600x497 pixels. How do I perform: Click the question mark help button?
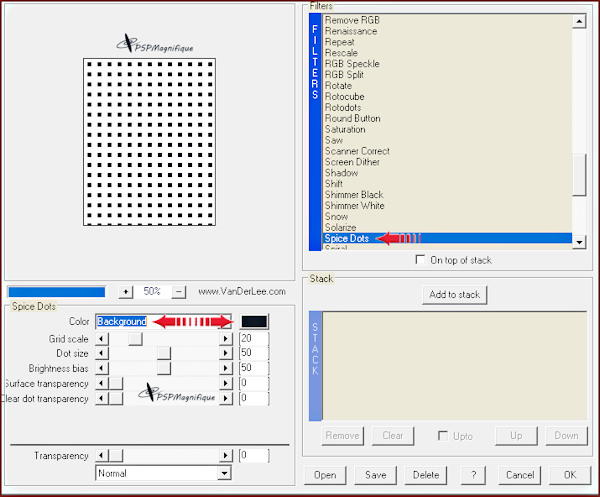coord(472,475)
